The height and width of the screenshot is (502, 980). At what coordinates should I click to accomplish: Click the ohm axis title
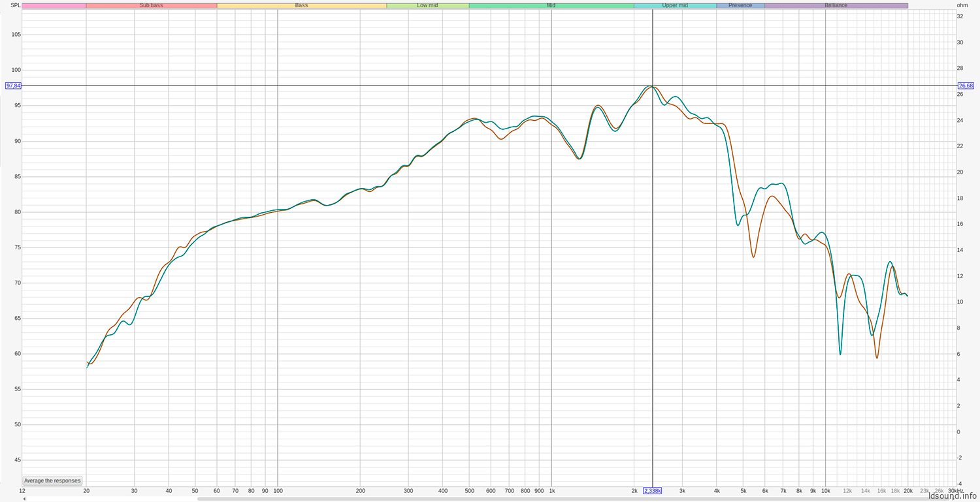pos(962,5)
